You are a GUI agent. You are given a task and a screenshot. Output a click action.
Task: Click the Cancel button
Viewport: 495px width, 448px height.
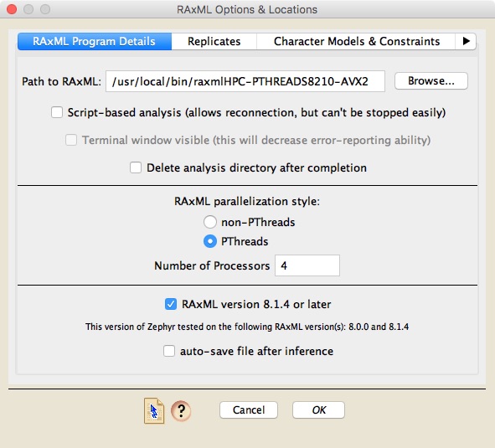[x=249, y=409]
